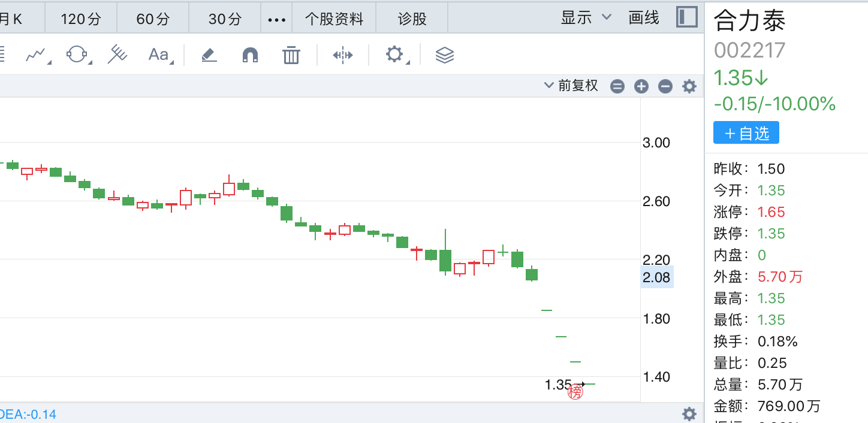Image resolution: width=868 pixels, height=423 pixels.
Task: Select the pitchfork drawing tool
Action: (x=117, y=55)
